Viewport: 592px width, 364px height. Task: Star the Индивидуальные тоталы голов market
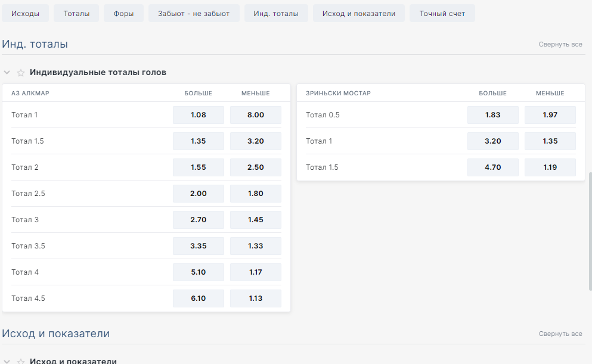coord(21,73)
